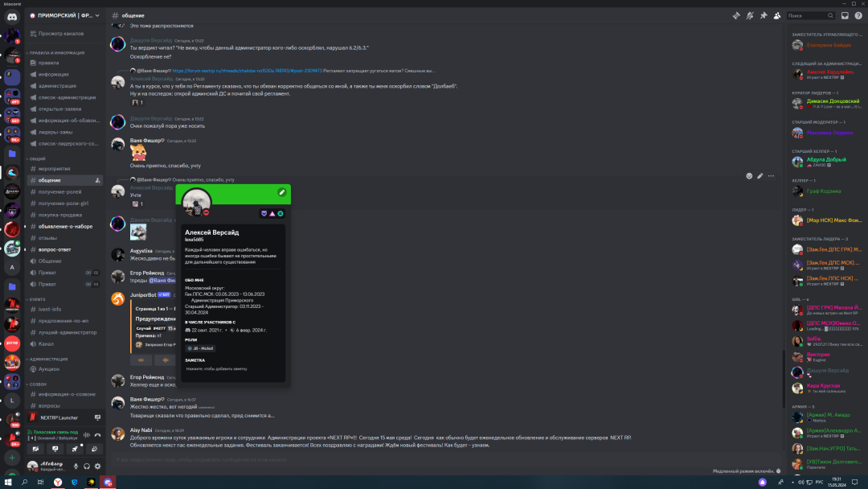The width and height of the screenshot is (868, 489).
Task: Focus the Поиск search field
Action: coord(810,15)
